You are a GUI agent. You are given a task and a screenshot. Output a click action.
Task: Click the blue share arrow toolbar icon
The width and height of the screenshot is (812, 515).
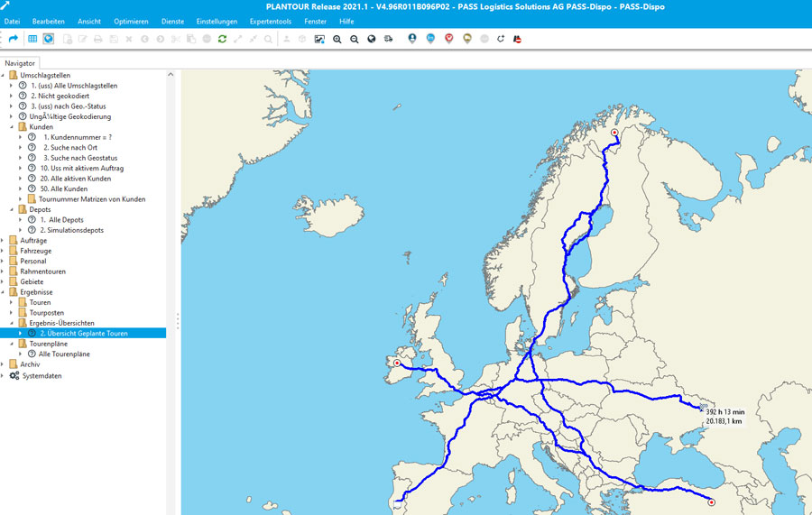coord(14,39)
